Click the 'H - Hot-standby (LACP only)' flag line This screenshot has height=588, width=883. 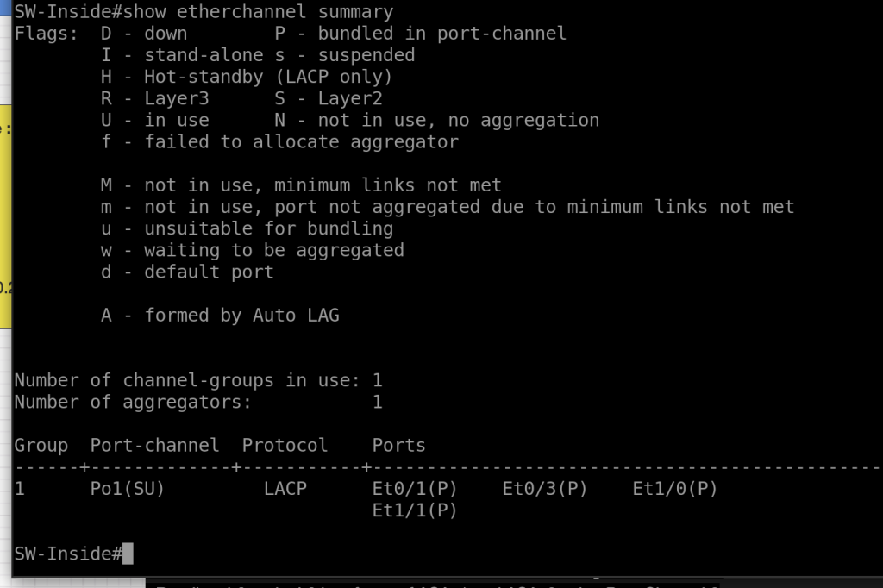point(247,77)
